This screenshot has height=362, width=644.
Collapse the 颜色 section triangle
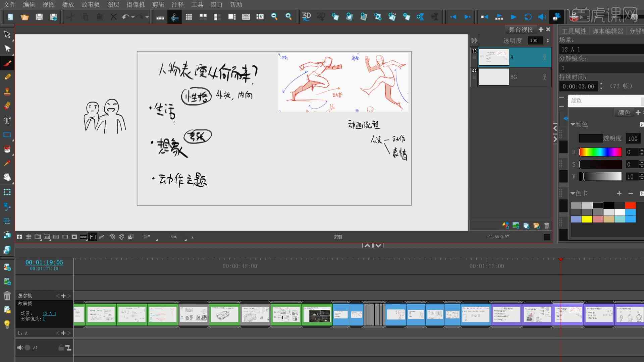573,124
